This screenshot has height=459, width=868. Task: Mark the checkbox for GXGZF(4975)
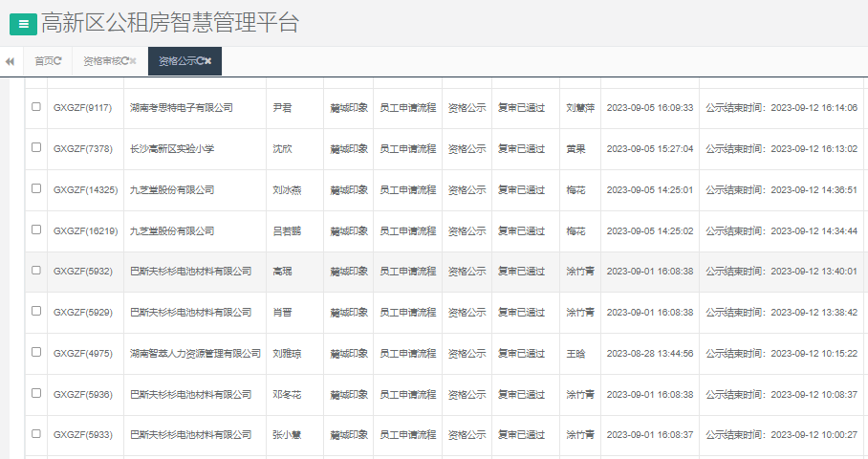36,352
